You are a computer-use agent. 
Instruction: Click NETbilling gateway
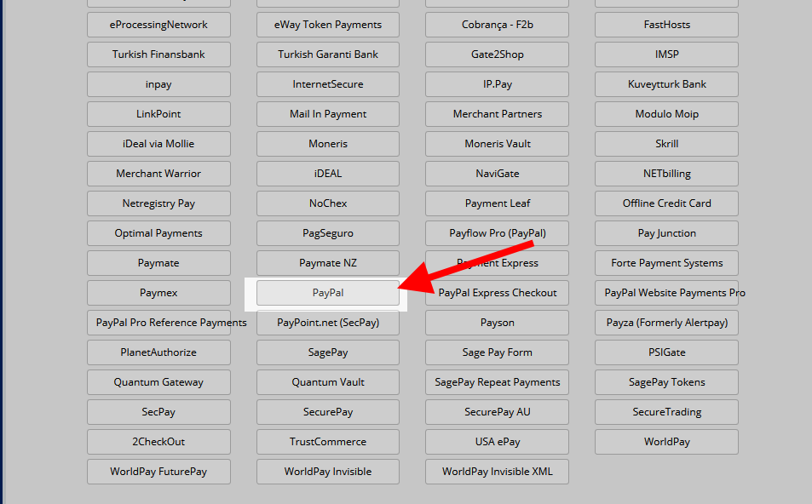[x=666, y=174]
